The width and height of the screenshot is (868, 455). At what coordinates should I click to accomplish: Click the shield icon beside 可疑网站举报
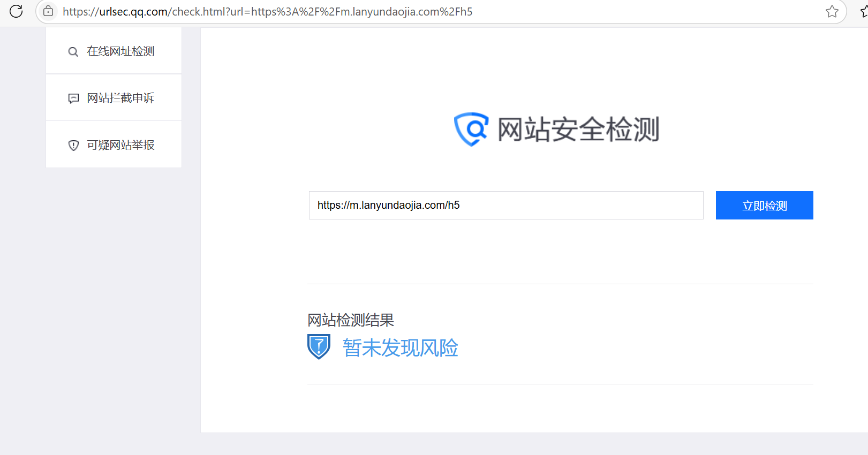click(x=73, y=145)
